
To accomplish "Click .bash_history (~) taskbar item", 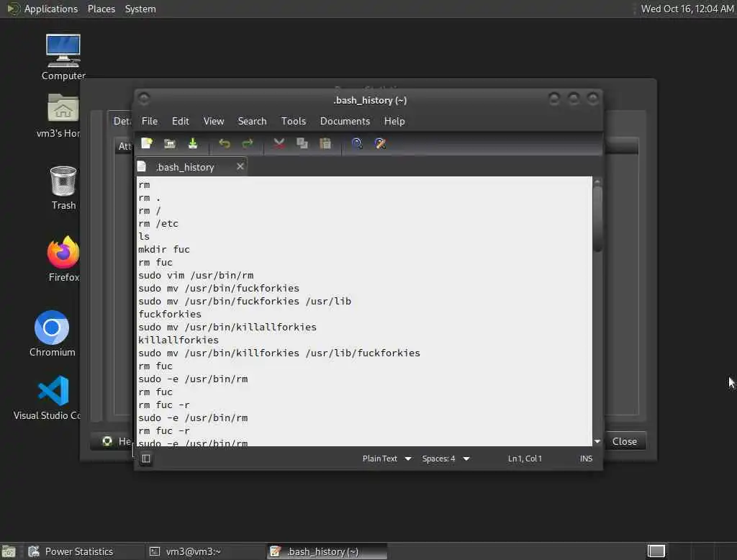I will pyautogui.click(x=327, y=551).
